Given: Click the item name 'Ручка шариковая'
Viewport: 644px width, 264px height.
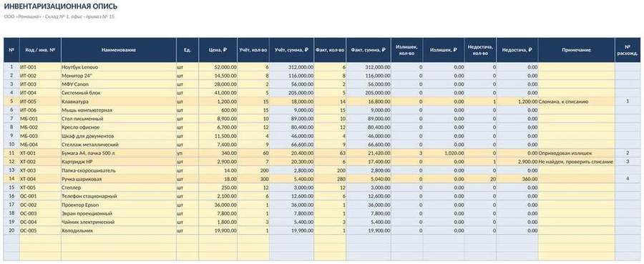Looking at the screenshot, I should pos(119,179).
